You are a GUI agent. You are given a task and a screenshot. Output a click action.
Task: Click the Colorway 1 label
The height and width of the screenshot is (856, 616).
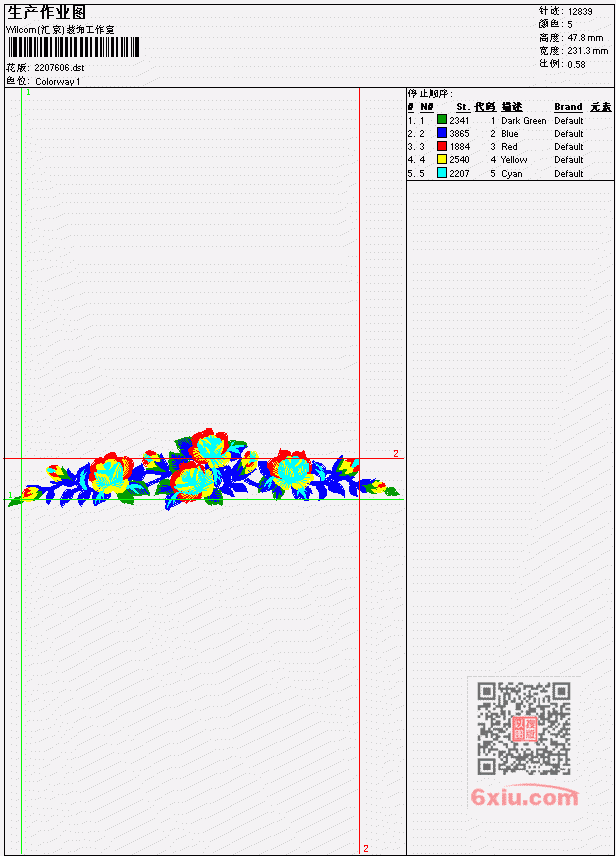coord(58,81)
